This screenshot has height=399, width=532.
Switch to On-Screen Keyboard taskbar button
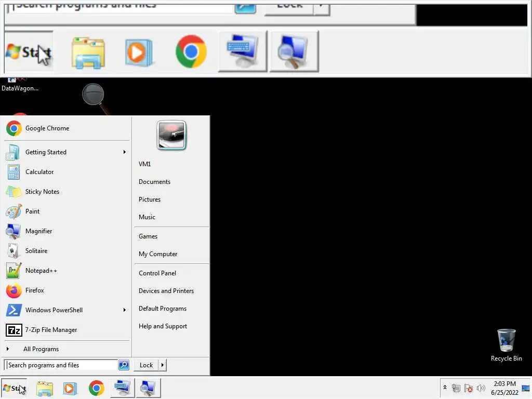tap(123, 388)
